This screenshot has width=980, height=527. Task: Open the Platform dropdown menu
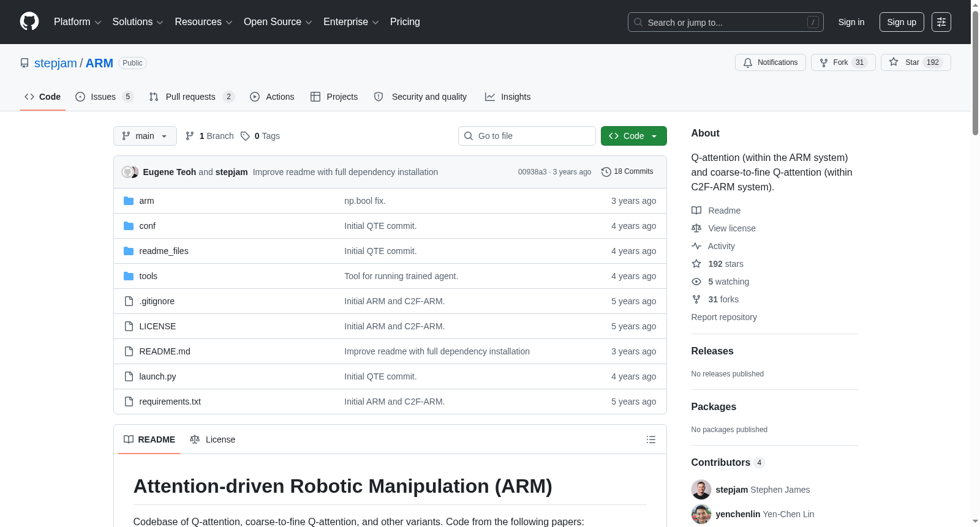(77, 22)
